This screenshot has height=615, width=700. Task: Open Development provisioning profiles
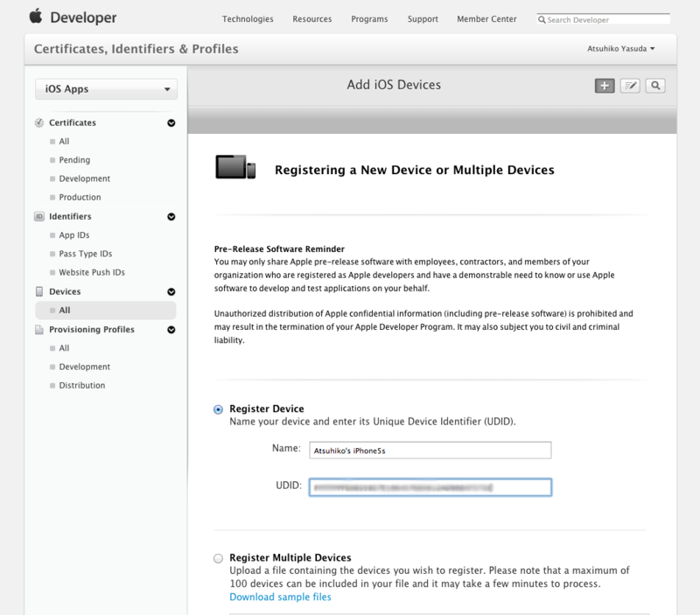click(84, 367)
